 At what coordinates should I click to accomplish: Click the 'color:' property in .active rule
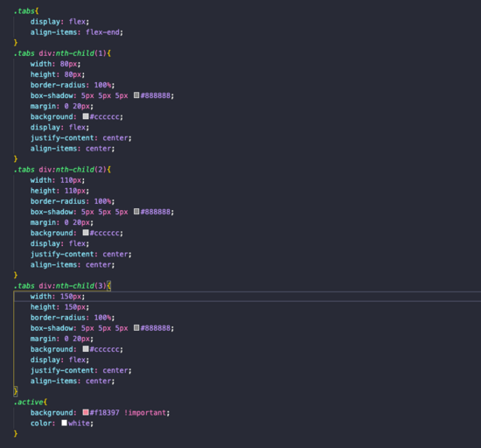pos(43,423)
